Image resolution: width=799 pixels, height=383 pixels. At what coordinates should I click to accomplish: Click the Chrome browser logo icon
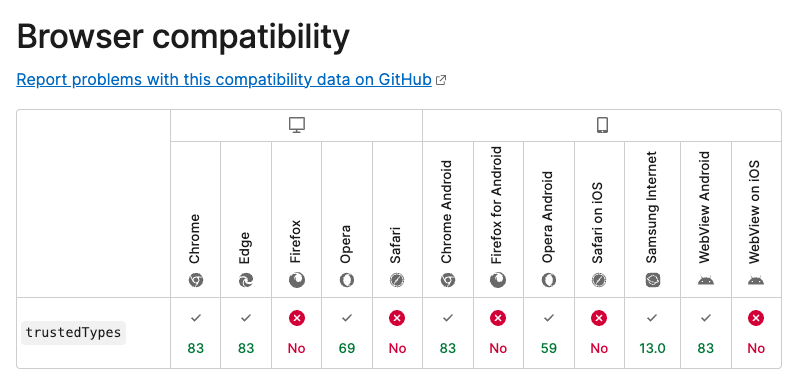pos(196,280)
